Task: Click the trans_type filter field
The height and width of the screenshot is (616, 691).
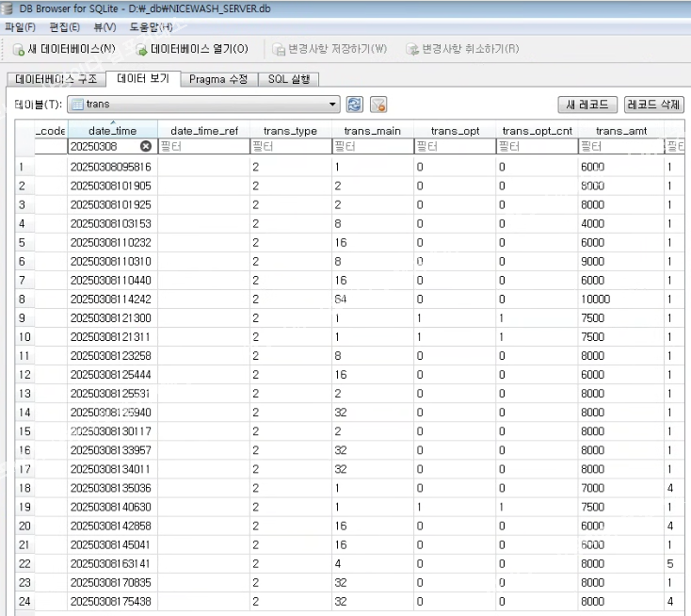Action: tap(289, 147)
